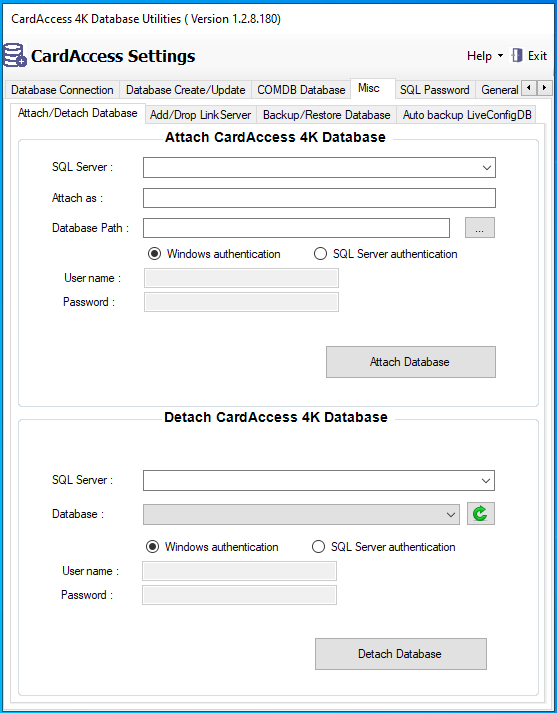Browse for database path with ... button

(x=480, y=228)
